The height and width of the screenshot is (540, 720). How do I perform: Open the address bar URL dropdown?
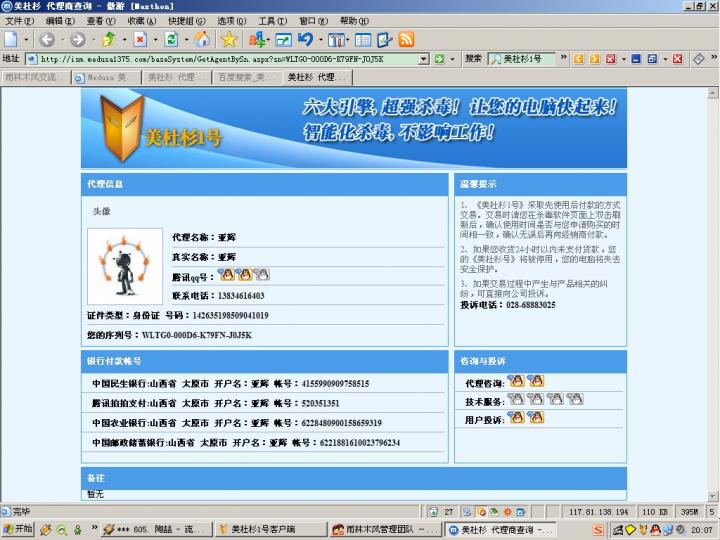pos(424,59)
